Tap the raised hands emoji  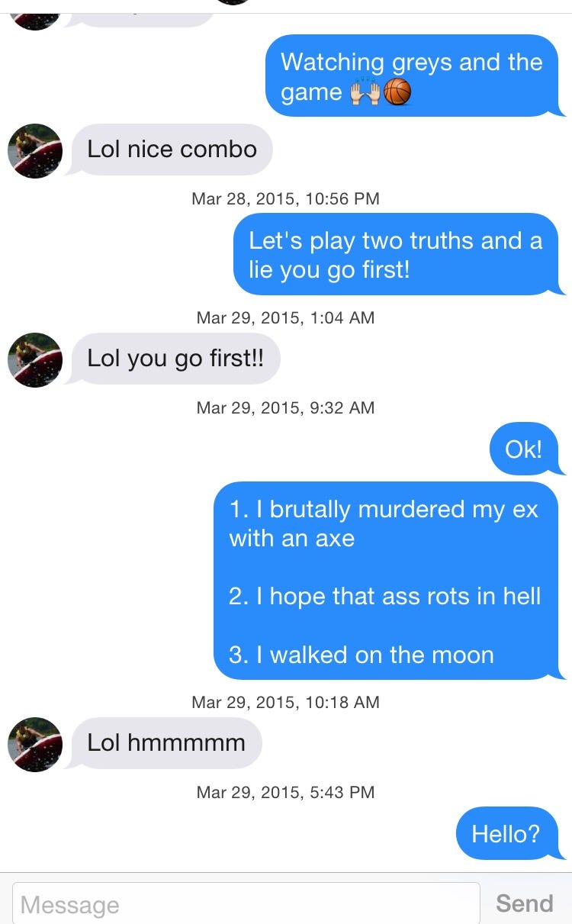[364, 92]
